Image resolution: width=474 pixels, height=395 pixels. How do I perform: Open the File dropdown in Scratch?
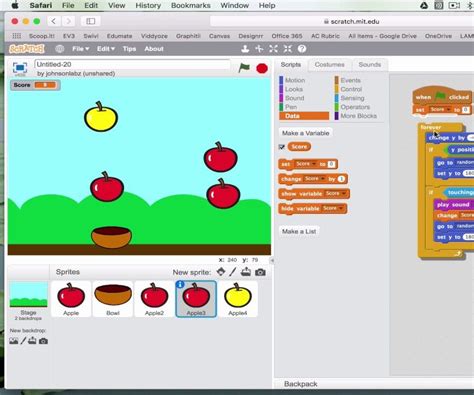81,49
